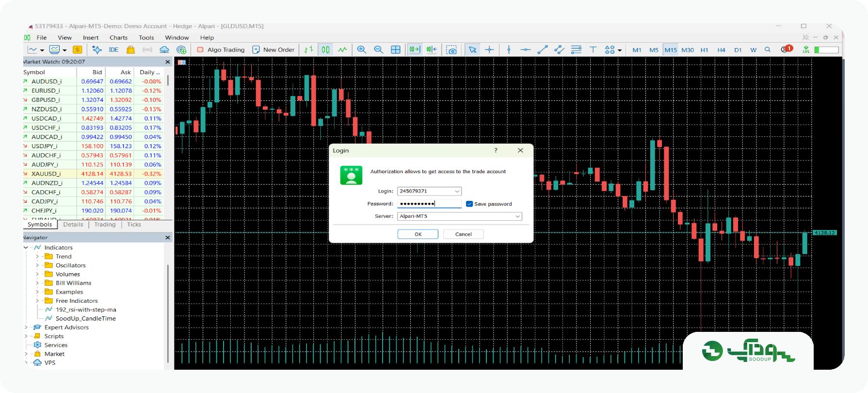
Task: Open the Charts menu
Action: pyautogui.click(x=118, y=37)
